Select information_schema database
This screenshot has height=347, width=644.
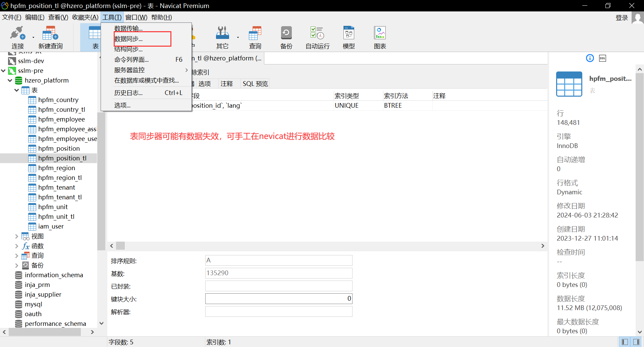click(x=54, y=275)
